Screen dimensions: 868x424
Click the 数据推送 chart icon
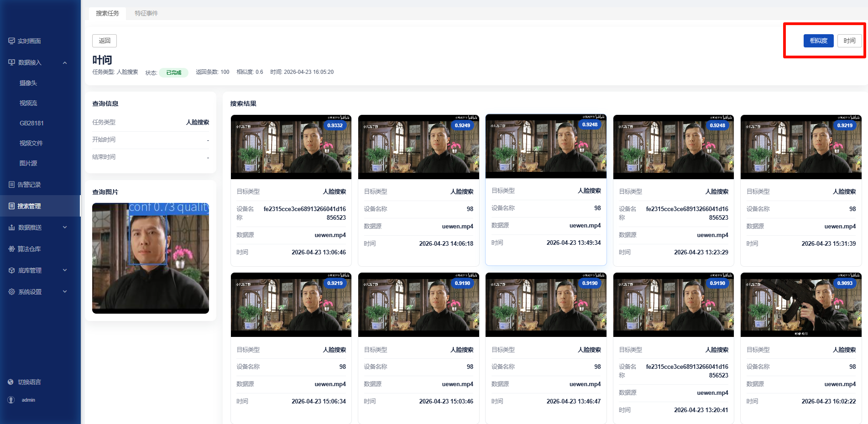click(x=11, y=228)
